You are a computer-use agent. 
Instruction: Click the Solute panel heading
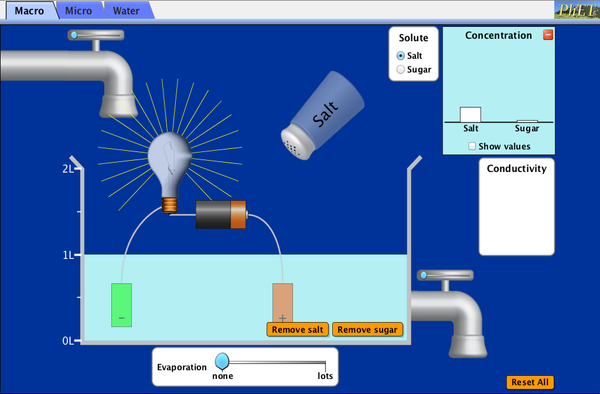(x=413, y=38)
